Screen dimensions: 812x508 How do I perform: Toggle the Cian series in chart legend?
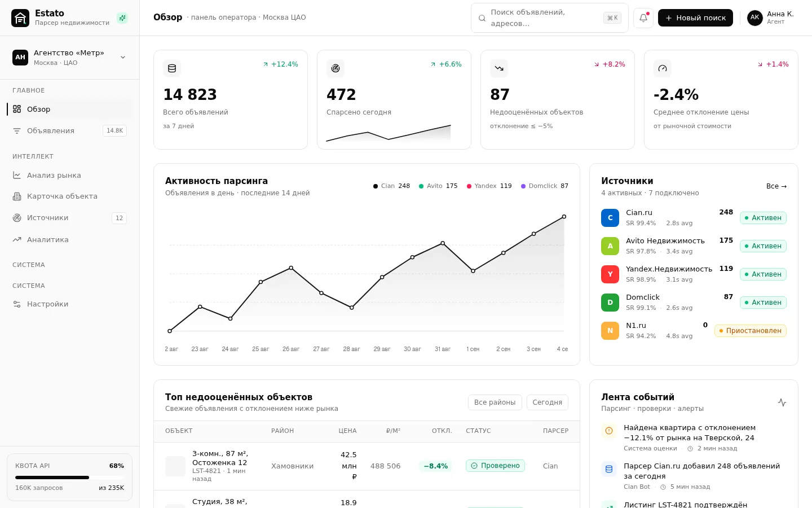[x=392, y=186]
